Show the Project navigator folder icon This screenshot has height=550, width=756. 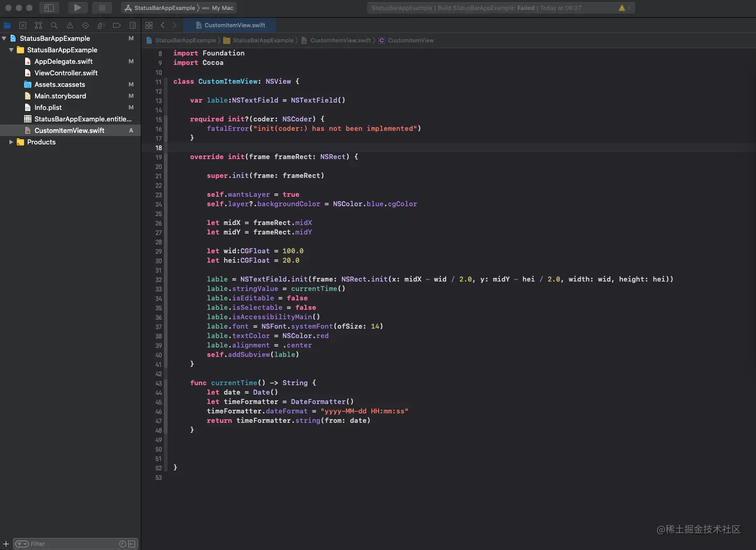coord(7,25)
